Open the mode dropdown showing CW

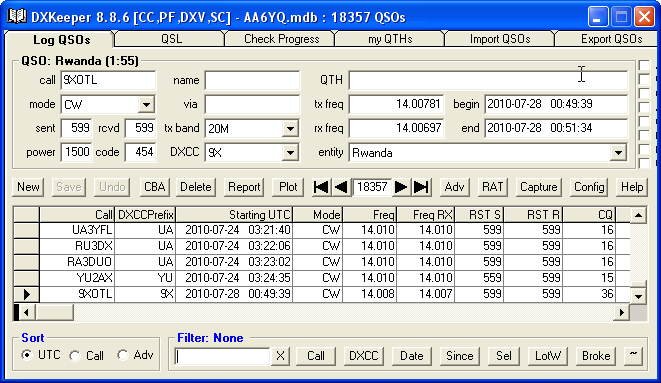pos(146,104)
